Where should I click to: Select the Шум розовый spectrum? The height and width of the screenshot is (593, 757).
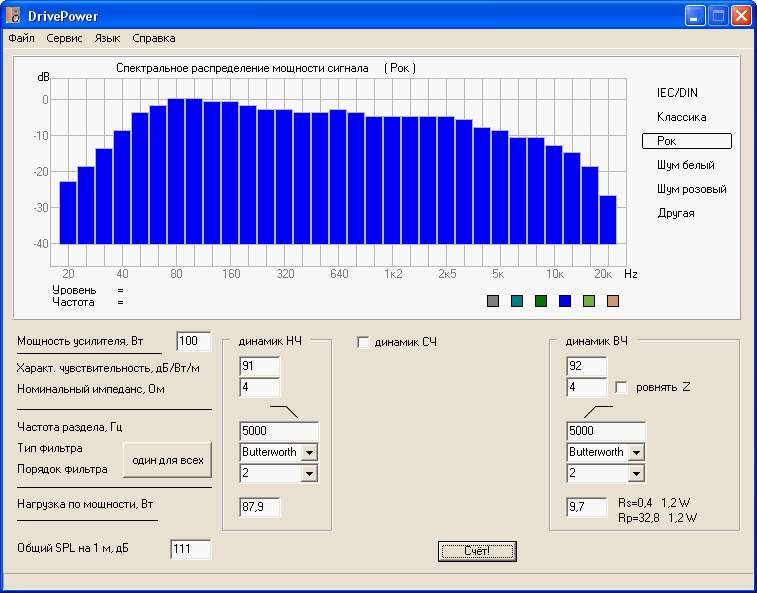[x=691, y=189]
